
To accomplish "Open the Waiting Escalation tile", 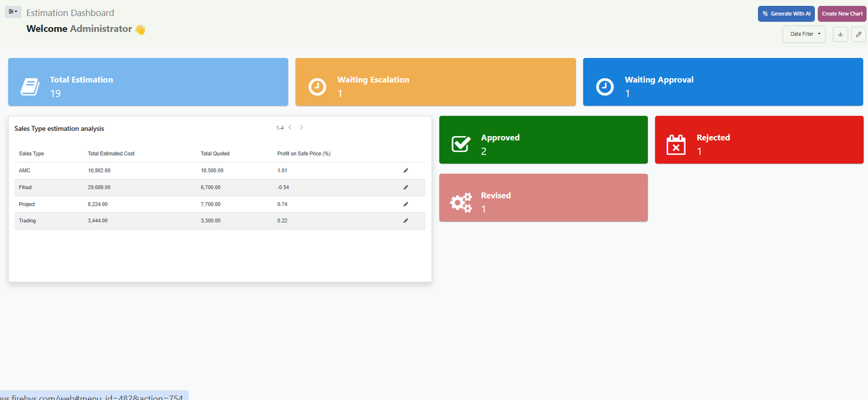I will tap(435, 82).
